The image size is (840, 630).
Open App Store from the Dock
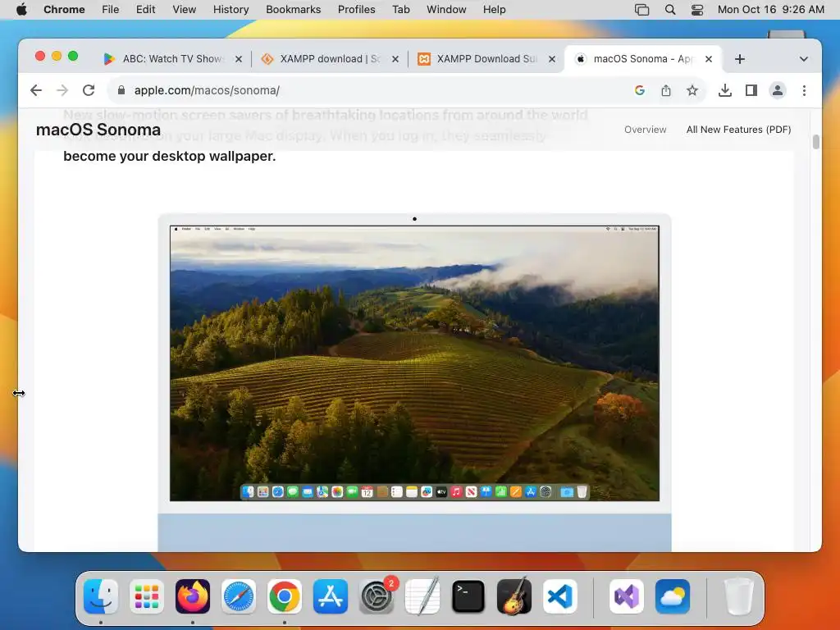click(x=331, y=596)
